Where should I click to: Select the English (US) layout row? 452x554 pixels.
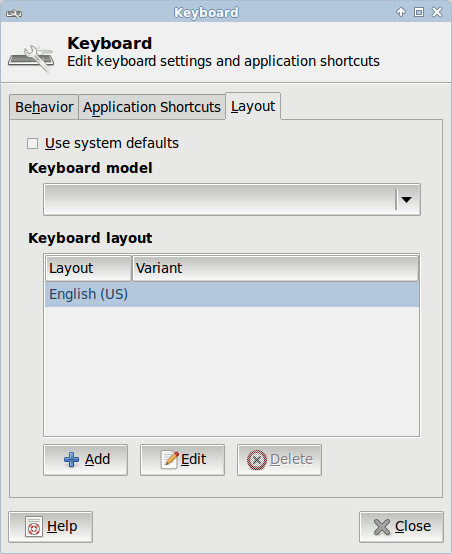coord(232,294)
